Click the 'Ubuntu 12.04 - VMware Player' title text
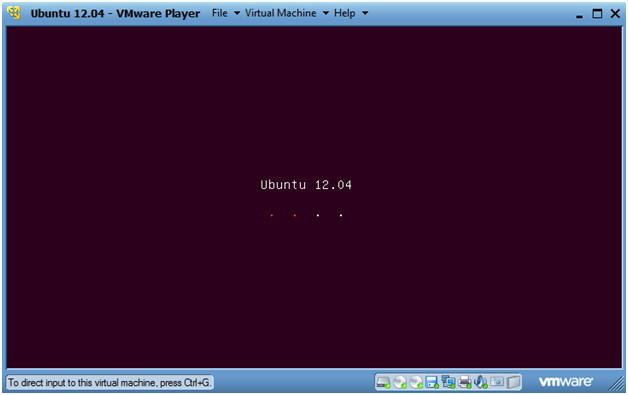The image size is (628, 395). [115, 13]
